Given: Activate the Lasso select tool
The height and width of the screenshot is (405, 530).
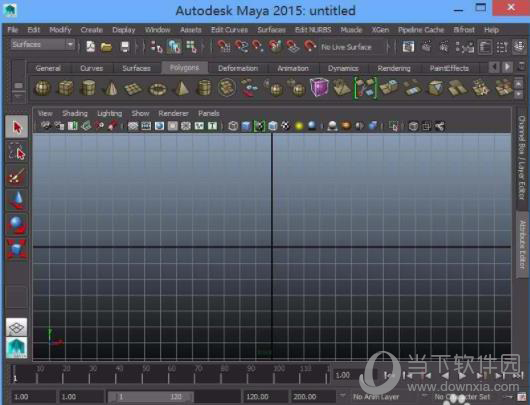Looking at the screenshot, I should 17,152.
